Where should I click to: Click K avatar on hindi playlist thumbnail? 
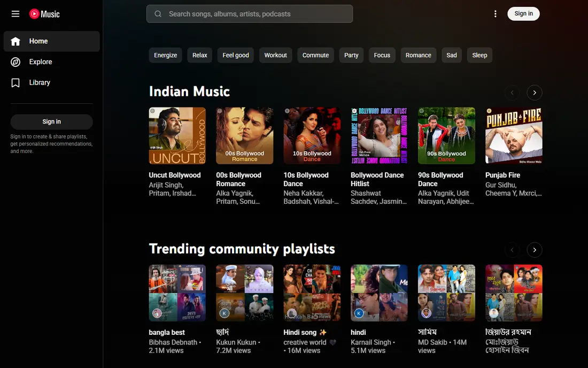359,313
